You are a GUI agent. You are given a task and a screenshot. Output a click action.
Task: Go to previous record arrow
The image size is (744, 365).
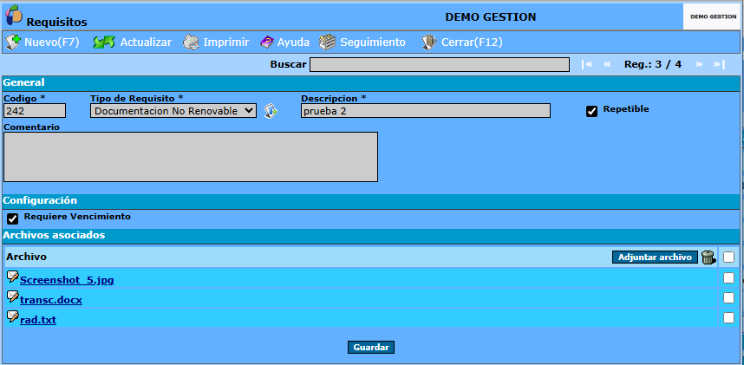tap(607, 64)
